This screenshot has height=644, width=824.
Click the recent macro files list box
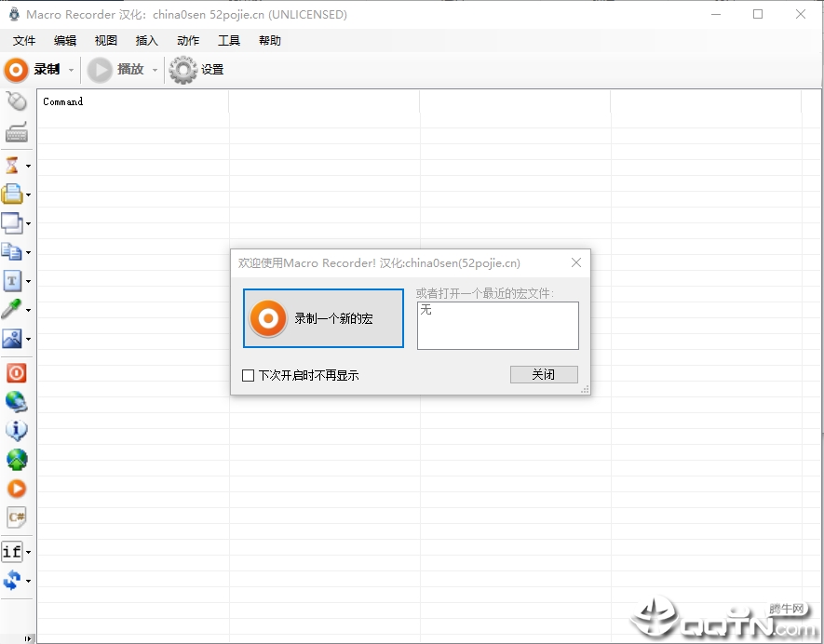pos(497,326)
